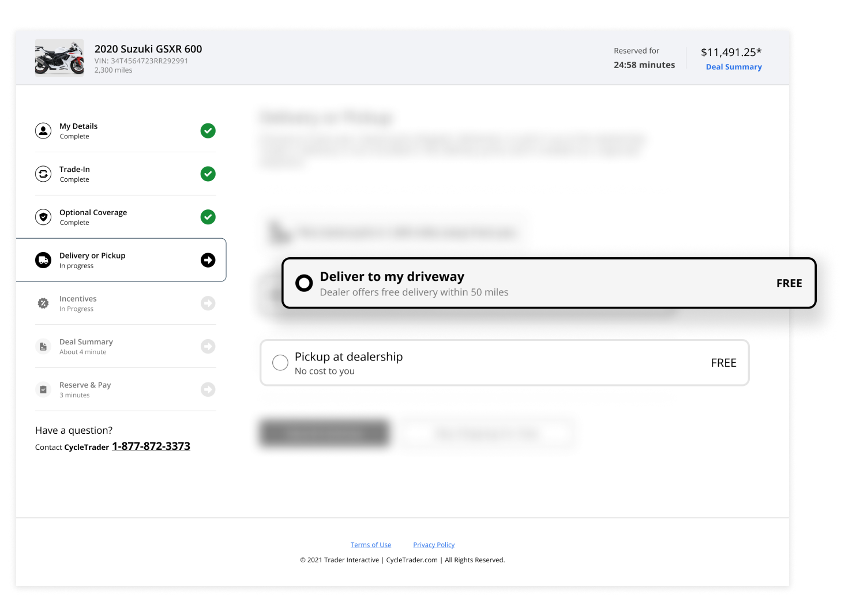The width and height of the screenshot is (841, 616).
Task: Click the Delivery or Pickup truck icon
Action: click(x=43, y=260)
